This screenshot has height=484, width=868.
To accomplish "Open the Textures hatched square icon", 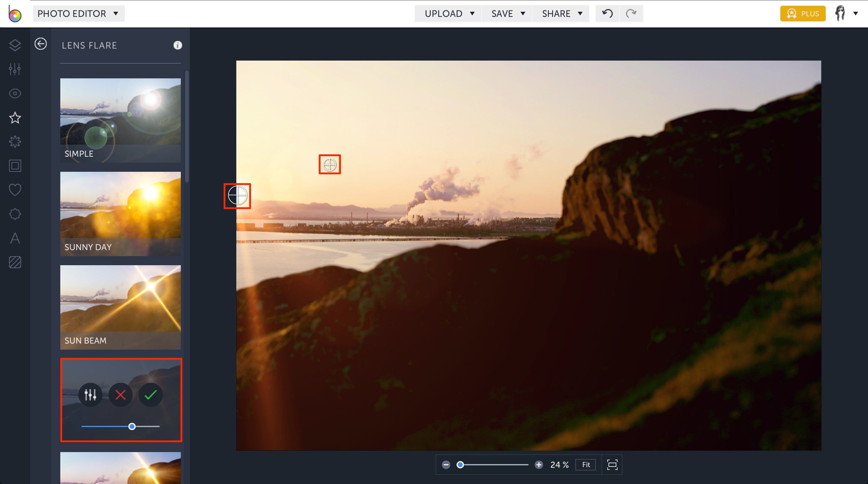I will tap(15, 262).
